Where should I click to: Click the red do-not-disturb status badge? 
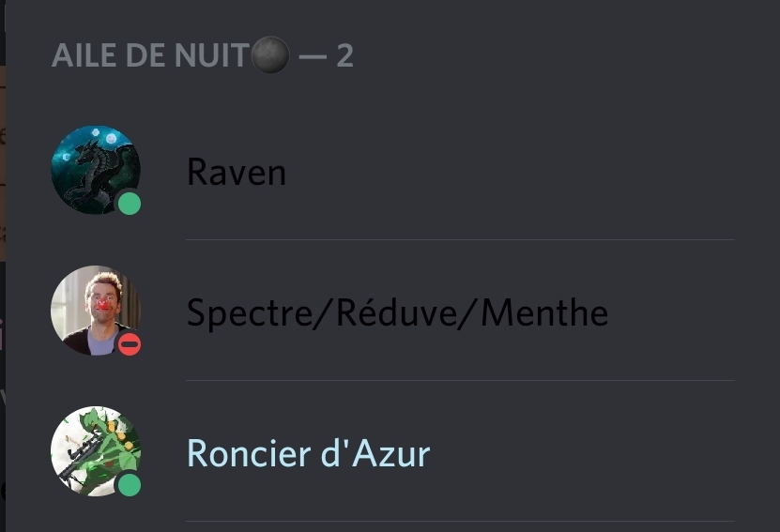pyautogui.click(x=130, y=344)
